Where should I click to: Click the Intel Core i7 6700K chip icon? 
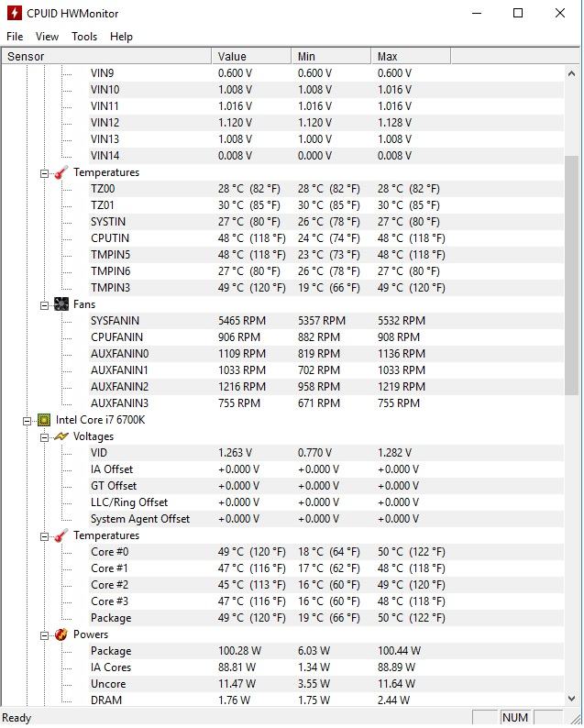(x=44, y=420)
